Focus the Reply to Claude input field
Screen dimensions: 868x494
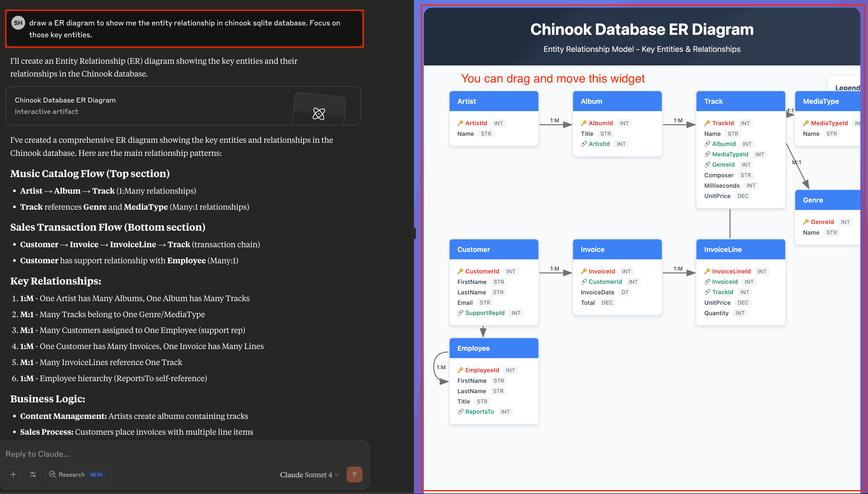click(183, 454)
